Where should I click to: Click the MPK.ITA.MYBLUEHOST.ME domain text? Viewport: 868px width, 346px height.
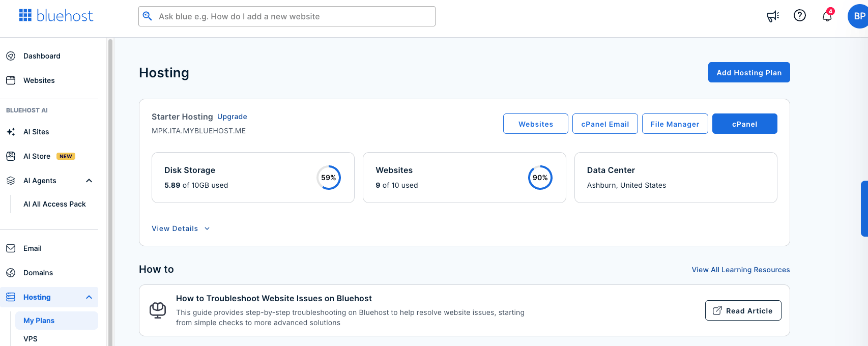point(198,131)
